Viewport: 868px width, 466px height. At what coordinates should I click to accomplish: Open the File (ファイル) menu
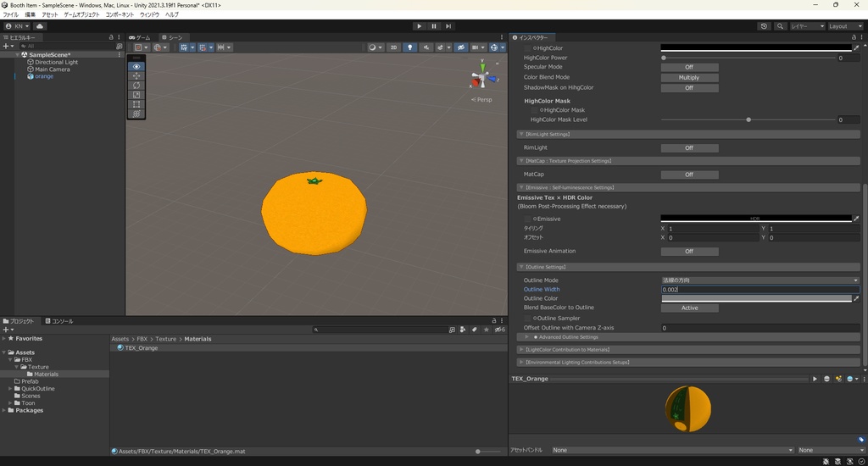[x=10, y=15]
